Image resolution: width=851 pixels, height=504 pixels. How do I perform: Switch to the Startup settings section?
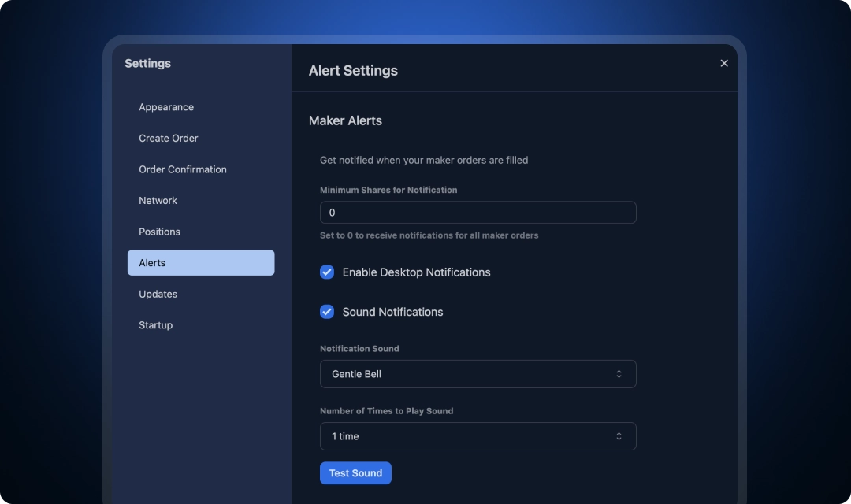155,324
